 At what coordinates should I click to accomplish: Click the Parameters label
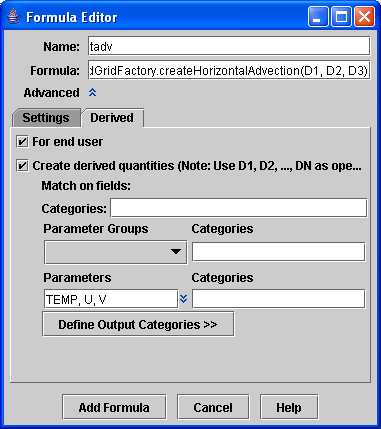pyautogui.click(x=77, y=278)
